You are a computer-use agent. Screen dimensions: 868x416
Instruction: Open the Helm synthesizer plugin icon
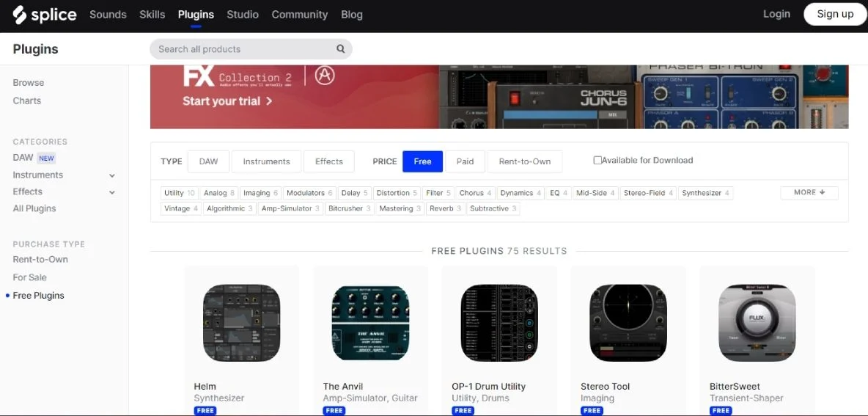[x=241, y=323]
